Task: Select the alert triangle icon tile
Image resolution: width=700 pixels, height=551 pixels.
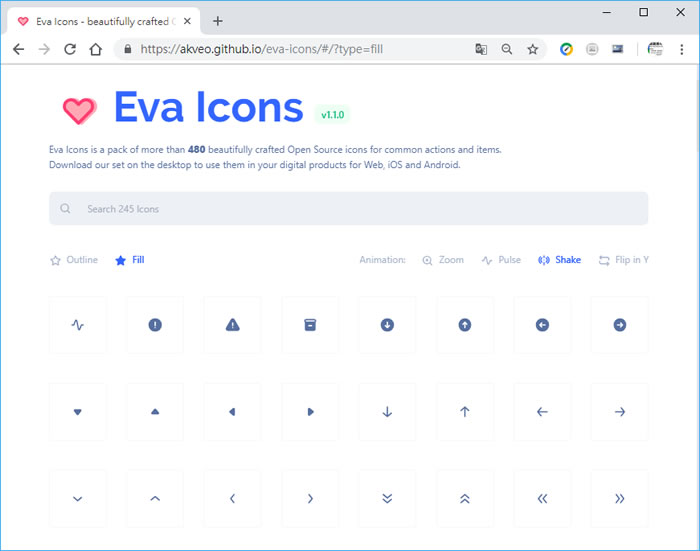Action: click(233, 325)
